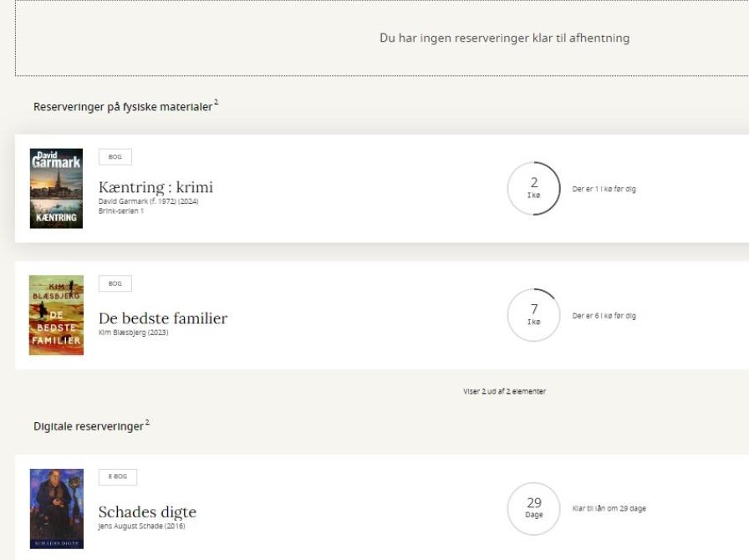This screenshot has width=749, height=560.
Task: Click the '7 i kø' queue circle
Action: click(x=534, y=315)
